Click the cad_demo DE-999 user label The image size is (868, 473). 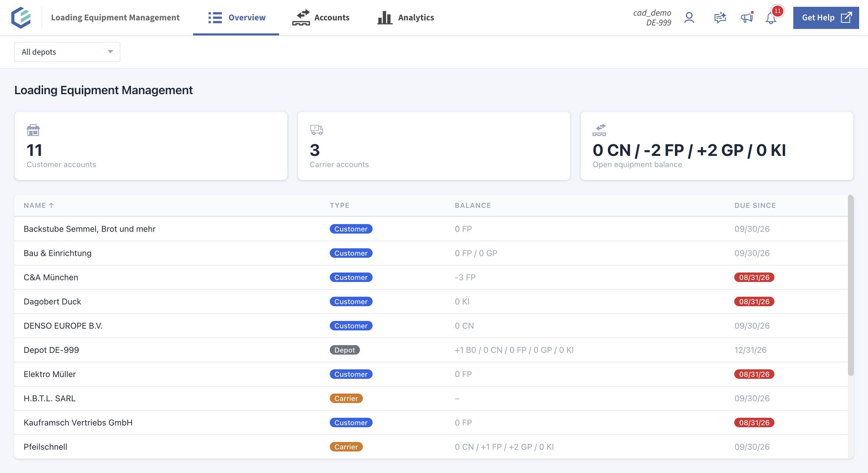[x=652, y=17]
